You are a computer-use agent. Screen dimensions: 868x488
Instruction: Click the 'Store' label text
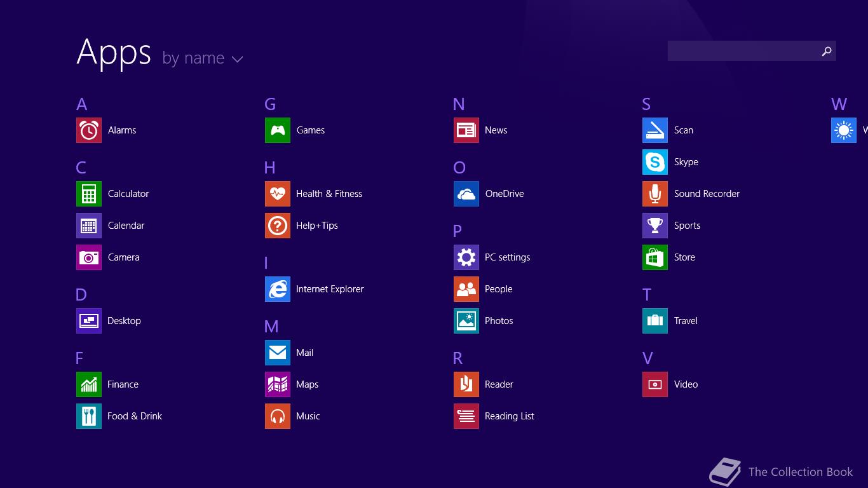click(684, 257)
